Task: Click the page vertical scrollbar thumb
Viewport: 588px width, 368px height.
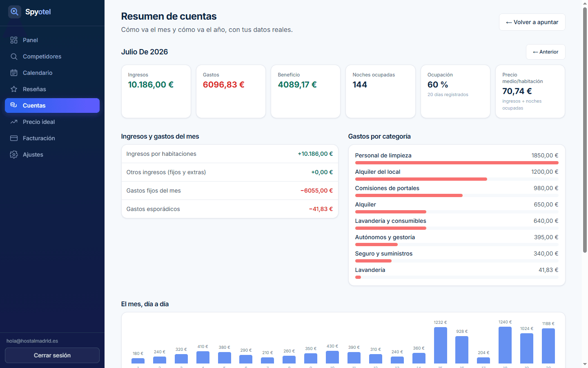Action: [585, 130]
